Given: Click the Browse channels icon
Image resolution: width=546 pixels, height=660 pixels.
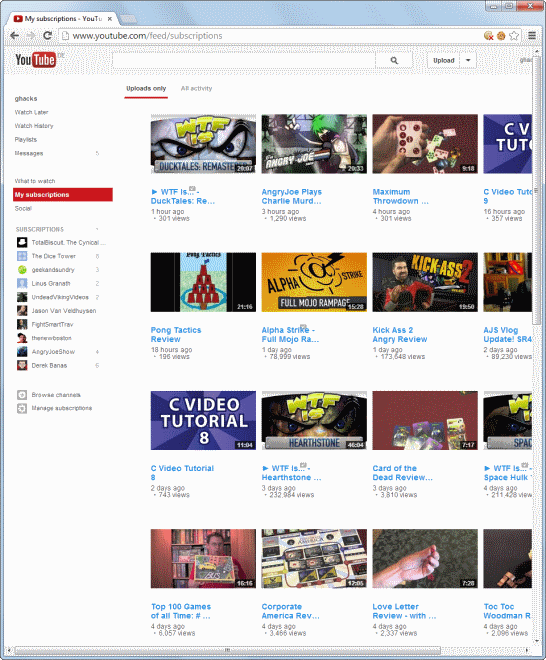Looking at the screenshot, I should [22, 395].
